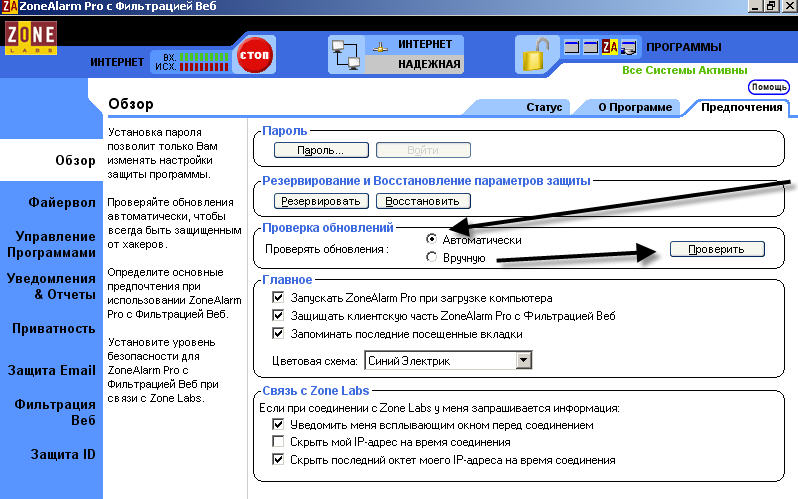Click the Все Системы Активны status text
Viewport: 798px width, 499px height.
click(x=685, y=70)
